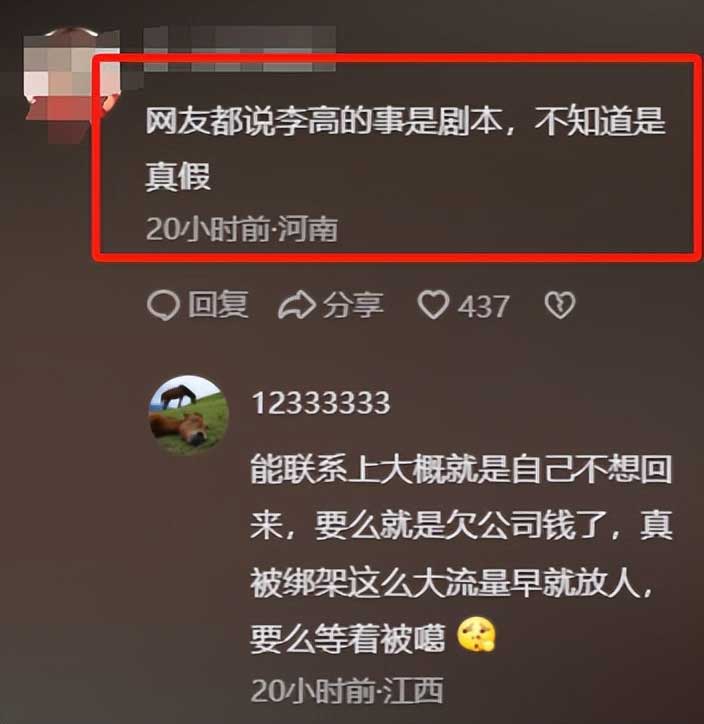
Task: Like the comment with the heart icon
Action: pyautogui.click(x=433, y=305)
